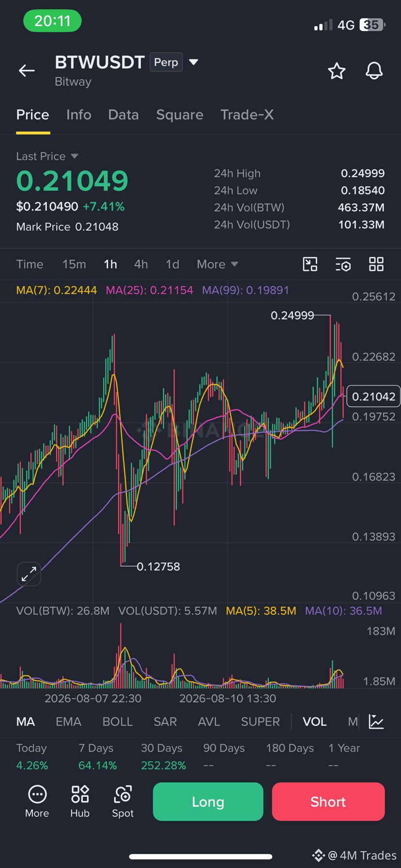
Task: Tap the 0.12758 low price marker
Action: (158, 566)
